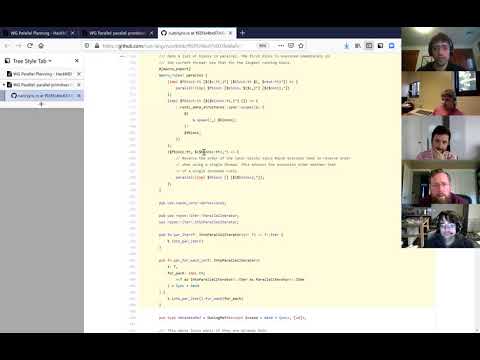Select the active GitHub browser tab
Screen dimensions: 480x360
197,33
